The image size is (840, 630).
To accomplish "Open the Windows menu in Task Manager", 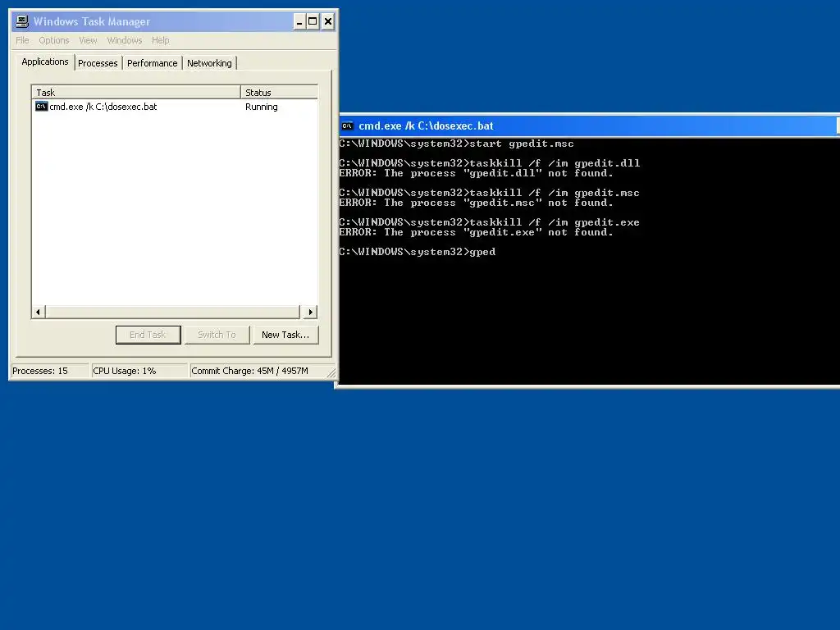I will (125, 40).
